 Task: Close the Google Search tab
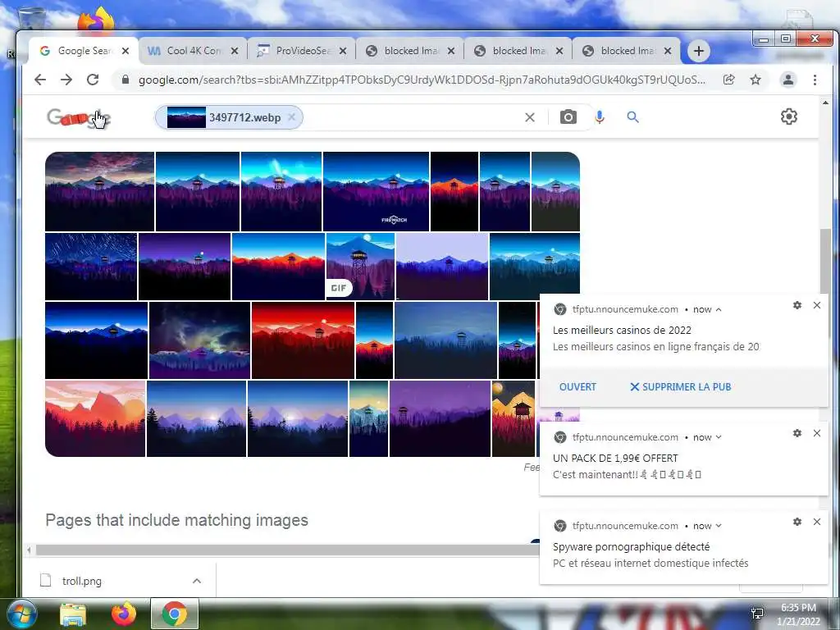click(126, 51)
